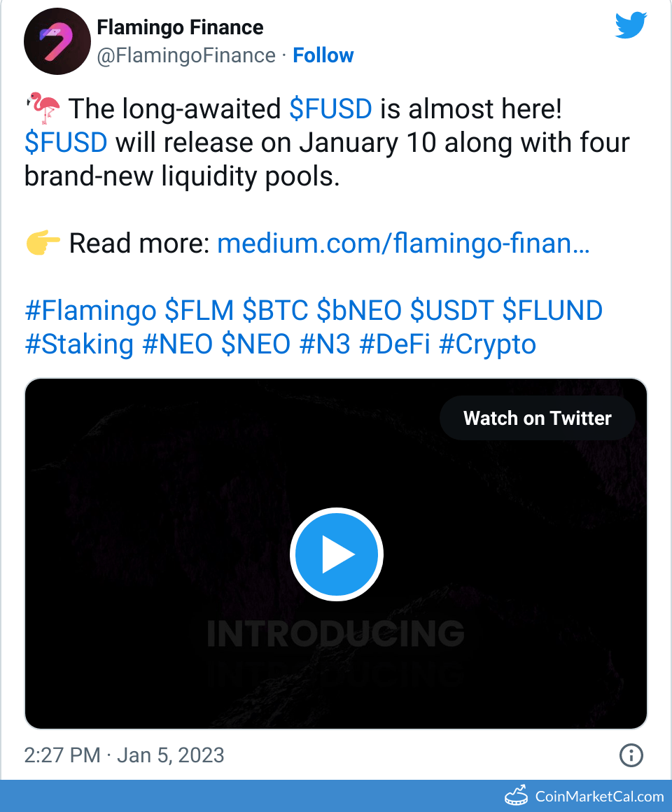Click the Twitter bird icon

[630, 24]
